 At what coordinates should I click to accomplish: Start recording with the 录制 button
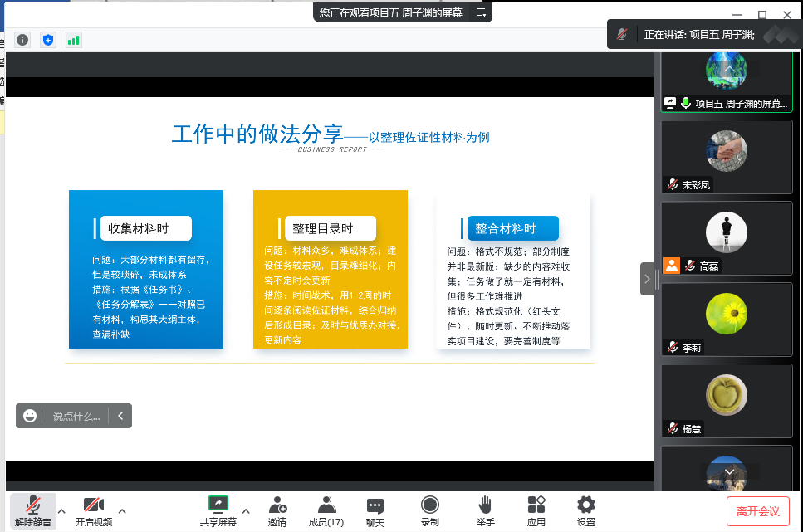pos(429,511)
